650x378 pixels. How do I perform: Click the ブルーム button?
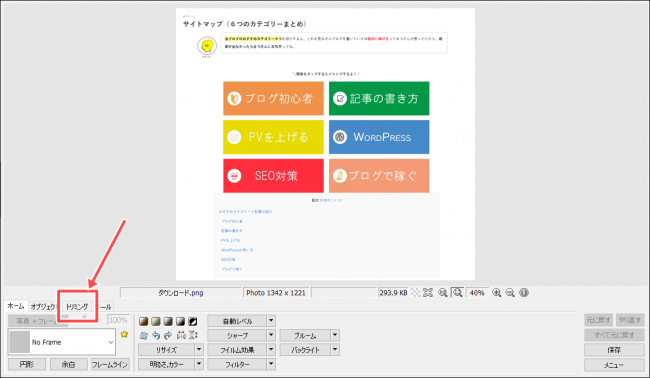point(306,335)
